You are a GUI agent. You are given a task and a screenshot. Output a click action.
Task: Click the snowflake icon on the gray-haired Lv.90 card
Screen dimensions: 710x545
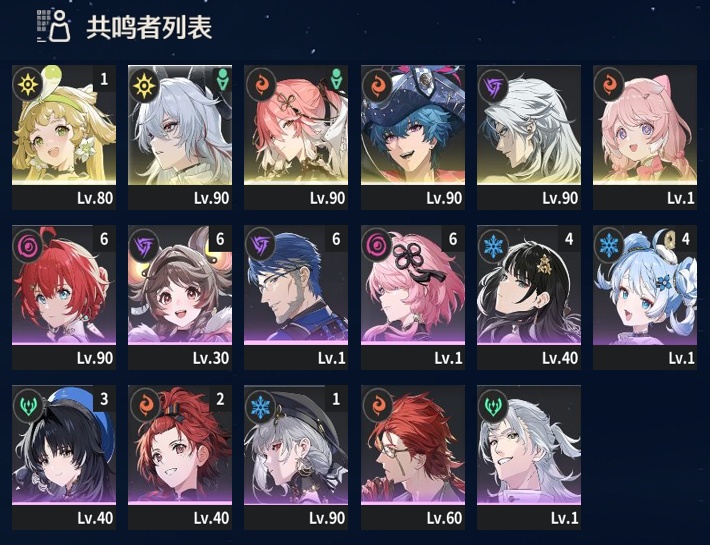point(260,405)
